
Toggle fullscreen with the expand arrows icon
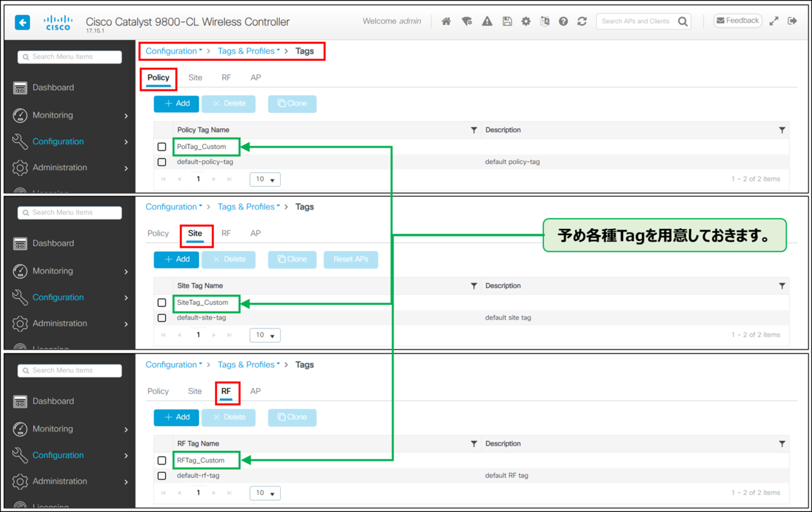coord(774,20)
